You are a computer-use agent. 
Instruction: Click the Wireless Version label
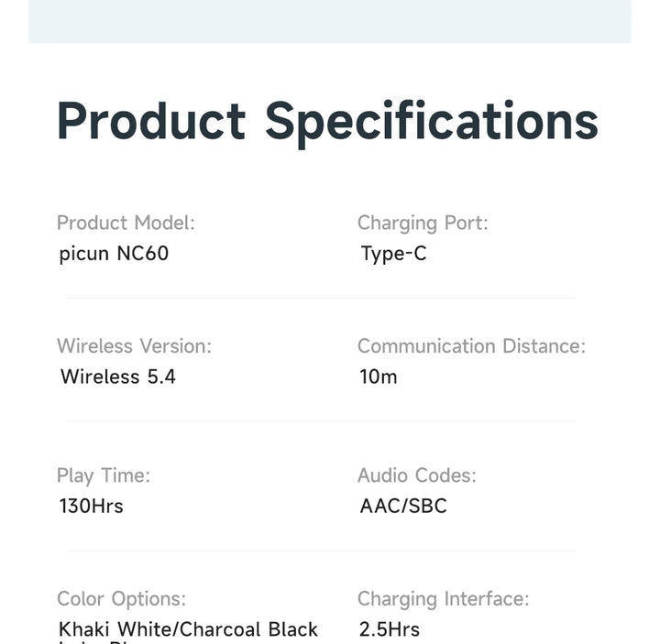(x=134, y=346)
